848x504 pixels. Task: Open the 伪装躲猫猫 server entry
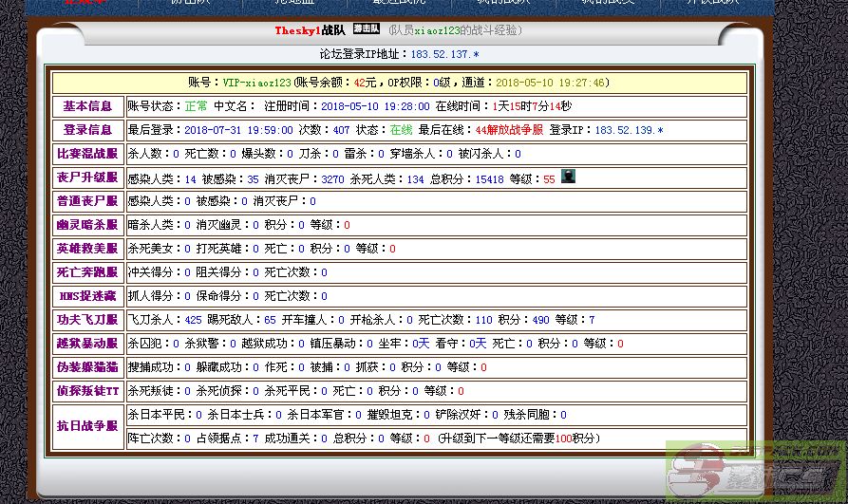tap(87, 367)
